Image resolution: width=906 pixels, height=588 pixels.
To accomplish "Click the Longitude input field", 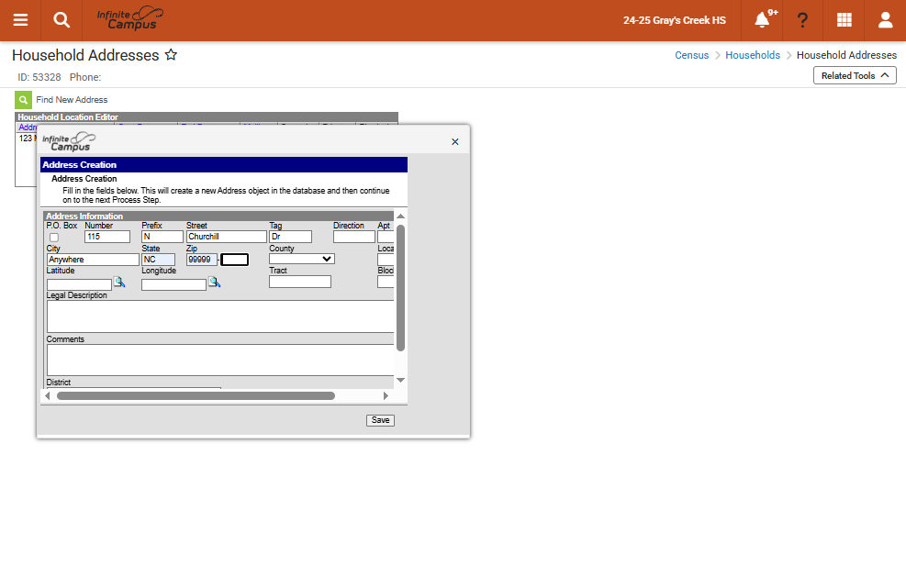I will (173, 284).
